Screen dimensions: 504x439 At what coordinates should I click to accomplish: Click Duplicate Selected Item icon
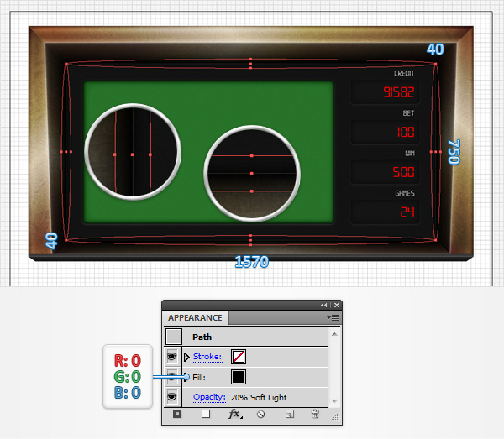click(x=290, y=415)
